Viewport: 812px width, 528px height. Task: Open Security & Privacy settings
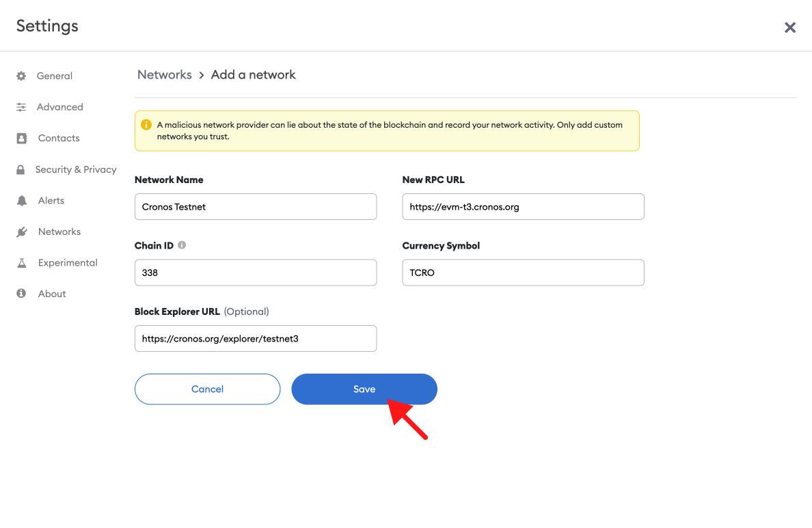[x=76, y=169]
